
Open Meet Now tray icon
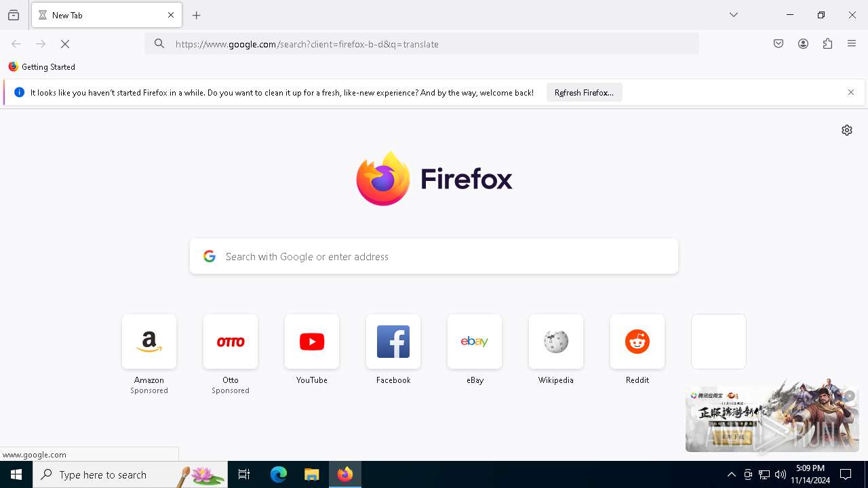748,475
